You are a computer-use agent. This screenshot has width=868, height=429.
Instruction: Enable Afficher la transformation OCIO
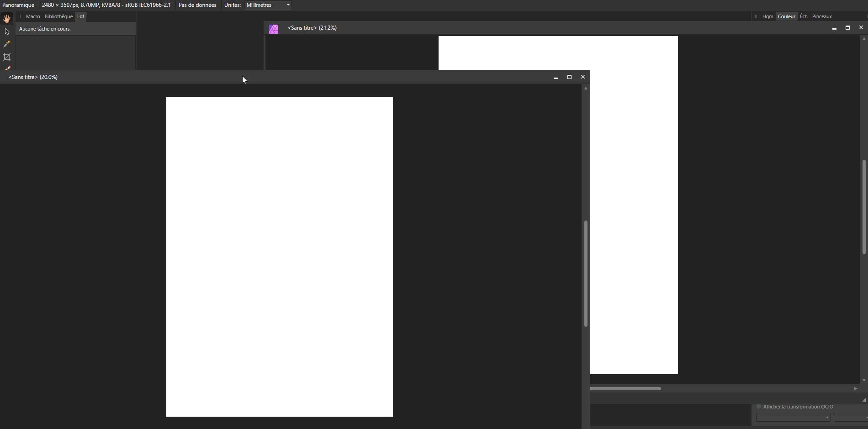[x=759, y=407]
